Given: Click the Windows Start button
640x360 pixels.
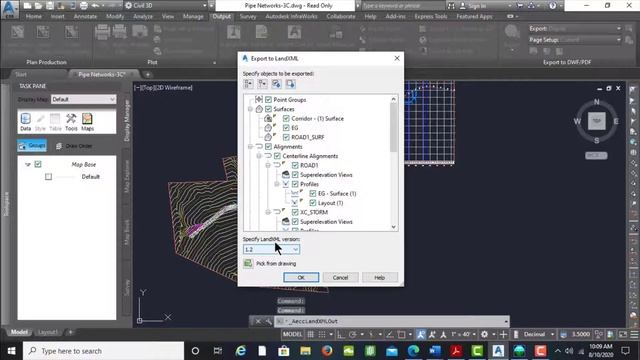Looking at the screenshot, I should [x=11, y=351].
